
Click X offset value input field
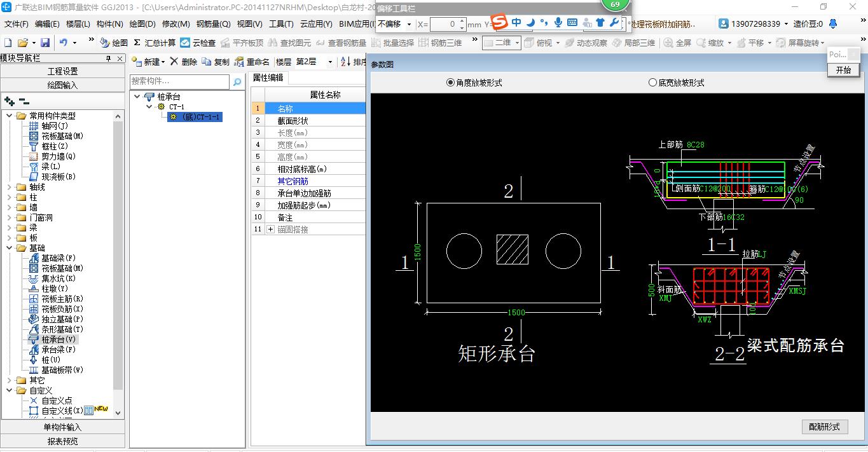tap(449, 24)
